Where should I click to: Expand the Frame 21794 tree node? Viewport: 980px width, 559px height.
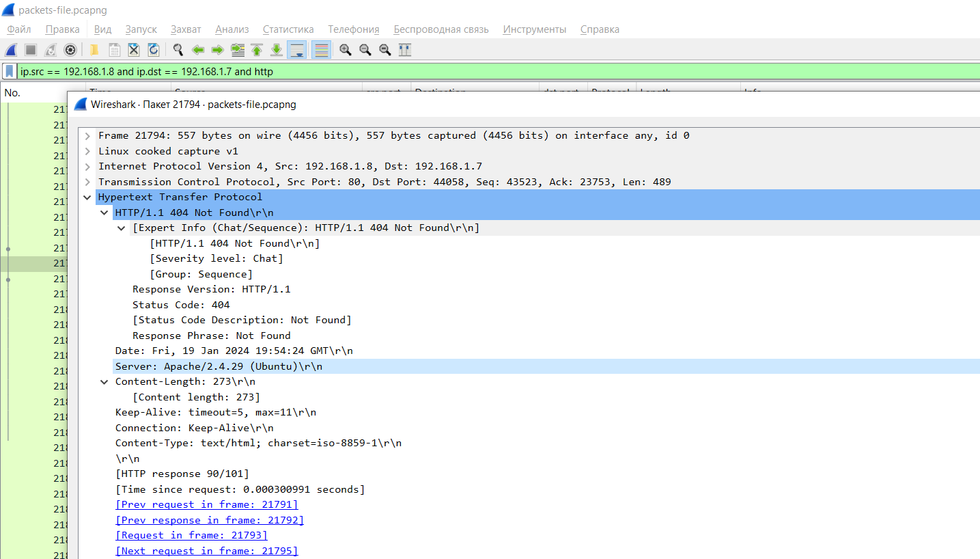87,136
